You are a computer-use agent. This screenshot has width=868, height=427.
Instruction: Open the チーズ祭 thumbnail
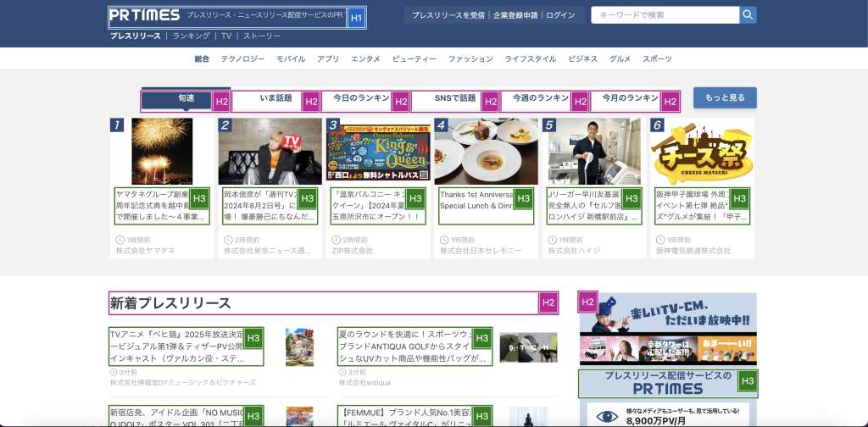(702, 151)
